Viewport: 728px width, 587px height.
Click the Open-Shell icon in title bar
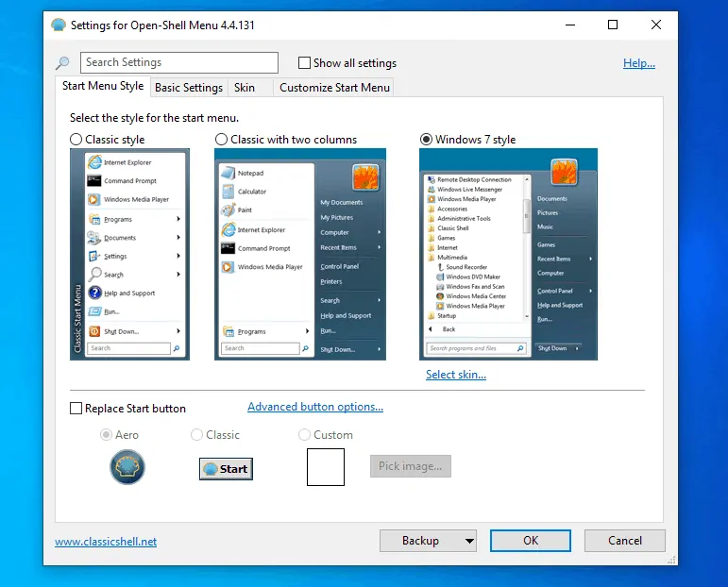pyautogui.click(x=59, y=25)
